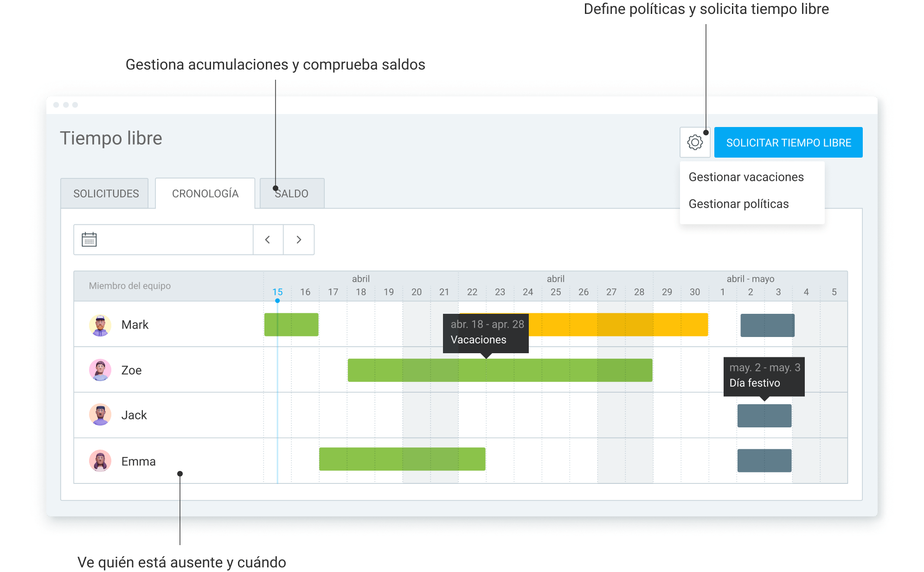The width and height of the screenshot is (924, 572).
Task: Click Jack's avatar
Action: coord(100,415)
